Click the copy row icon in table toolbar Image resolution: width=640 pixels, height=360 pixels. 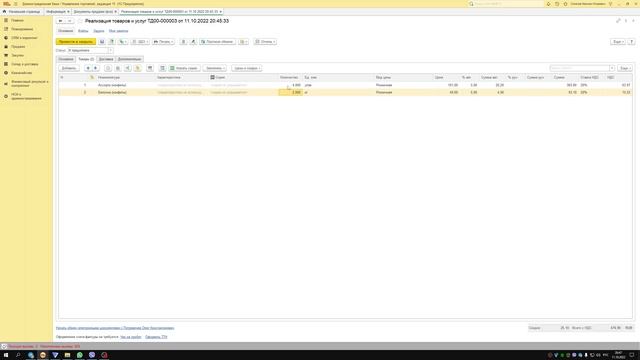click(x=108, y=68)
